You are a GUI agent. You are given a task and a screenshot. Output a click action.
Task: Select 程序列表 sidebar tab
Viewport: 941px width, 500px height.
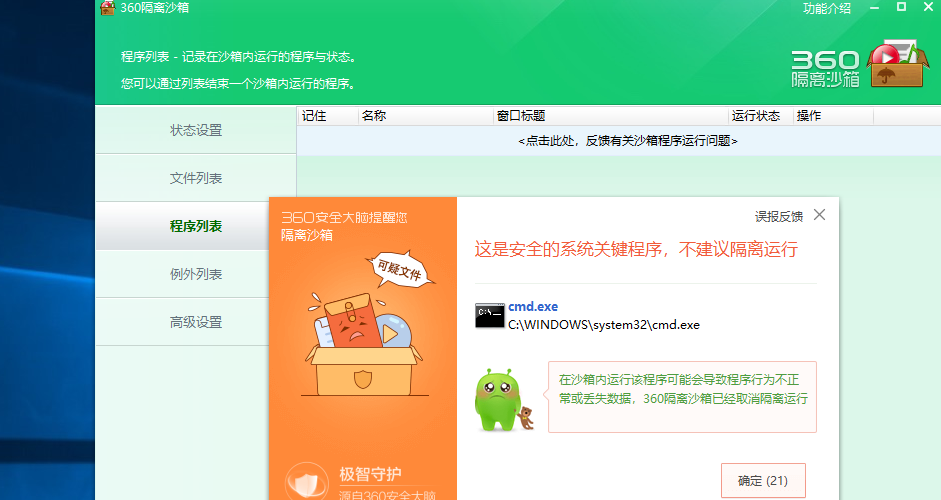tap(182, 226)
